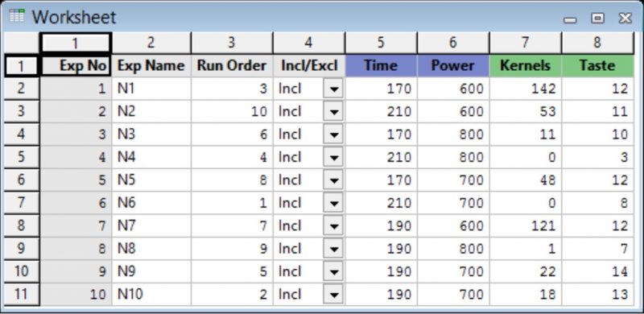Image resolution: width=644 pixels, height=314 pixels.
Task: Open Incl/Excl dropdown for experiment N4
Action: (x=333, y=158)
